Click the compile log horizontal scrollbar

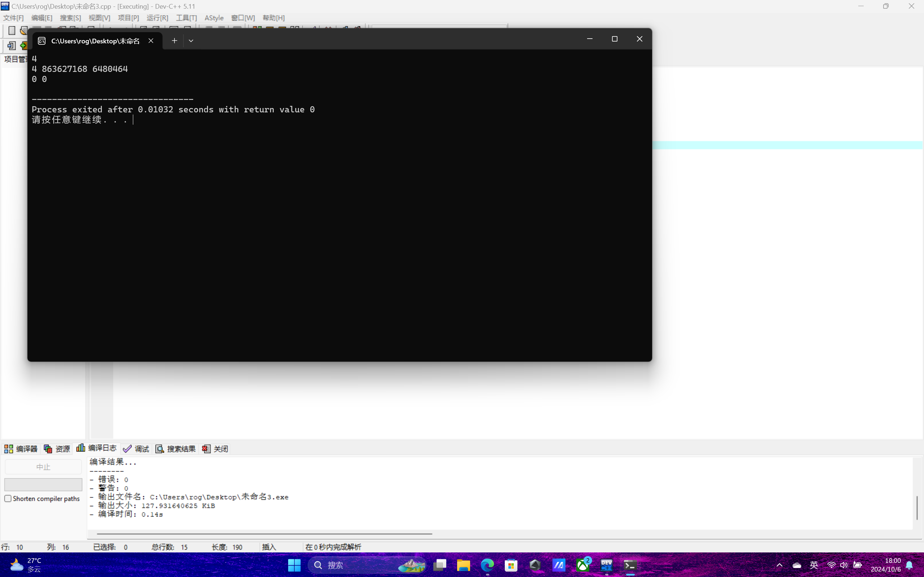(264, 534)
